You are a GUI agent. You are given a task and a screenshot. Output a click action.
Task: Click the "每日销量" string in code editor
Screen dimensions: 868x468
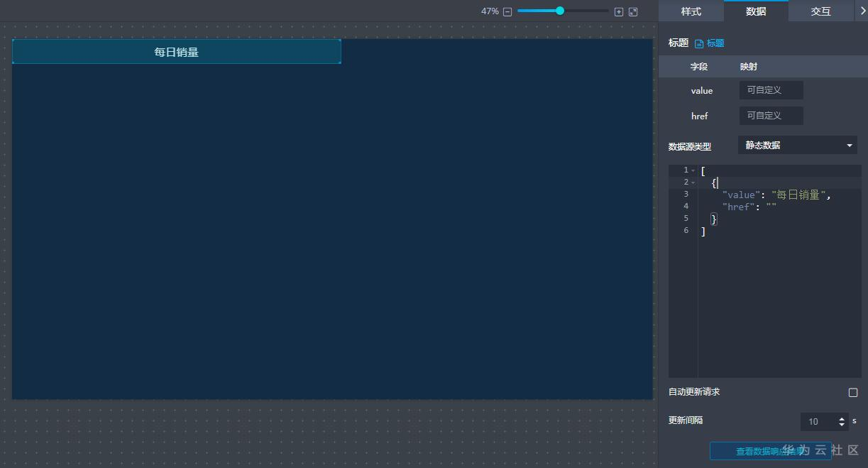798,195
